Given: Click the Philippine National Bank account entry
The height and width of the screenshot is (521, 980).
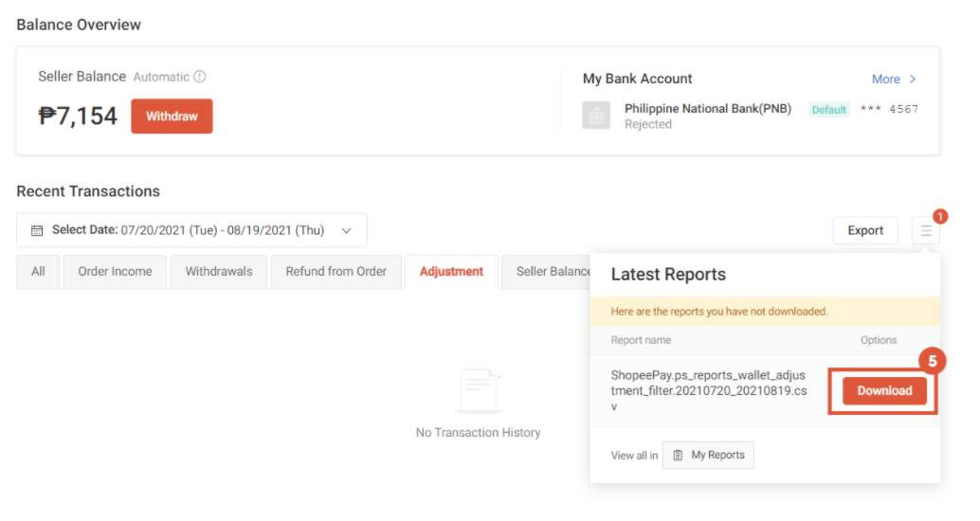Looking at the screenshot, I should point(707,109).
